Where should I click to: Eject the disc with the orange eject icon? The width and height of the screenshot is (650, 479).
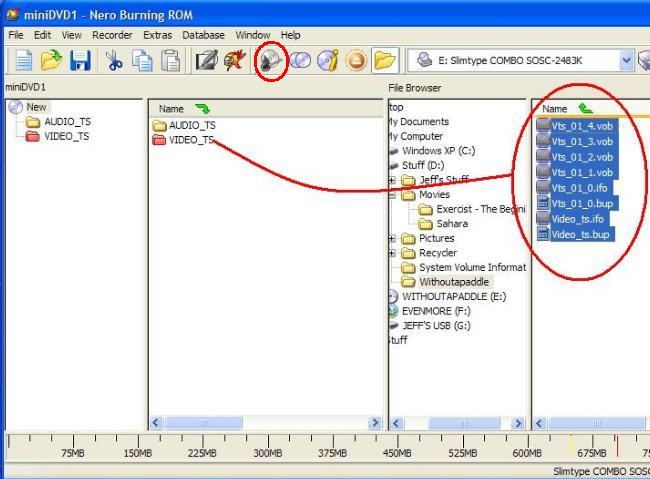356,61
